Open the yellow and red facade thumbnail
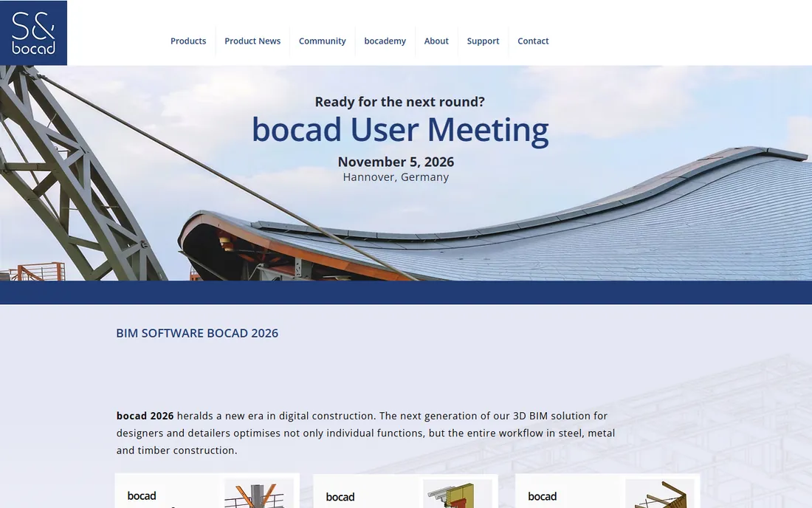The height and width of the screenshot is (508, 812). click(x=457, y=494)
